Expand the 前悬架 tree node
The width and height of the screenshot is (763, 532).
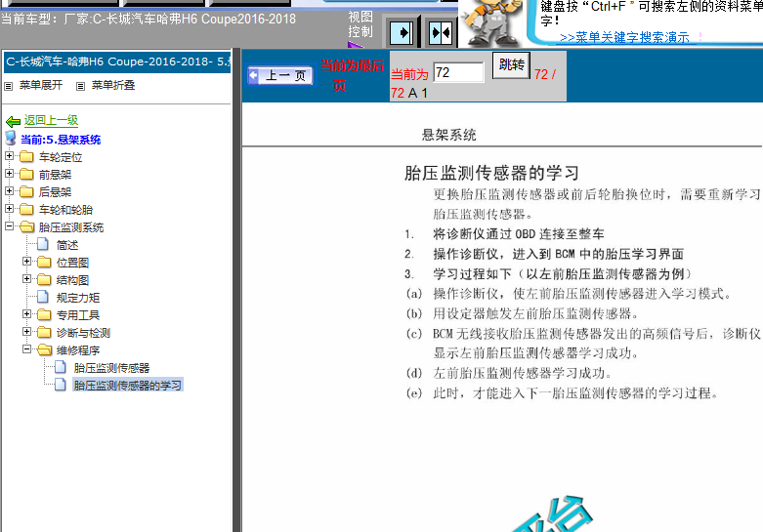[9, 174]
